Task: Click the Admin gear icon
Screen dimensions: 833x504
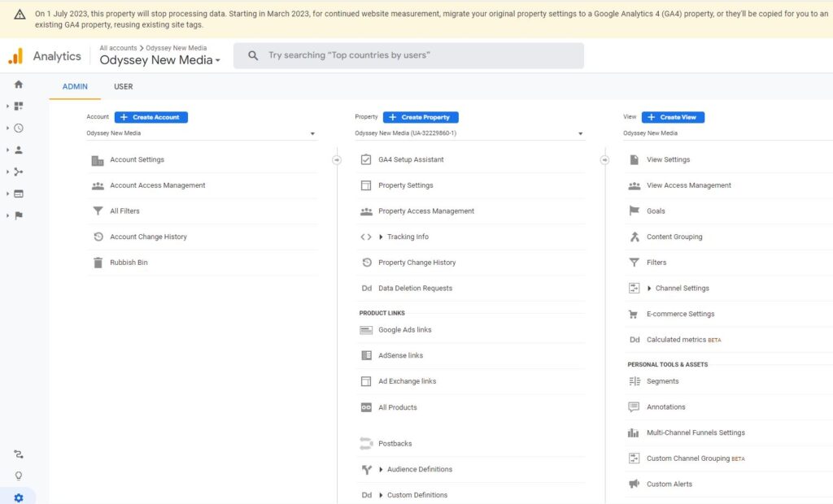Action: [x=19, y=497]
